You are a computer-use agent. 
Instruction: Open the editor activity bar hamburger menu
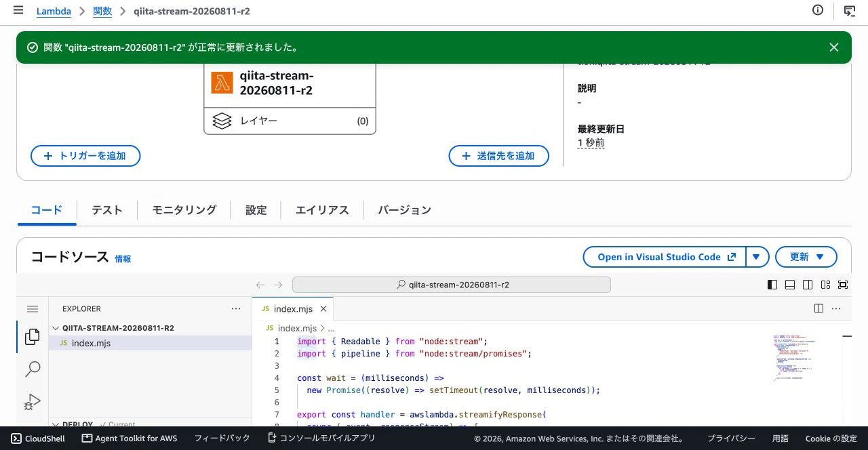click(33, 309)
